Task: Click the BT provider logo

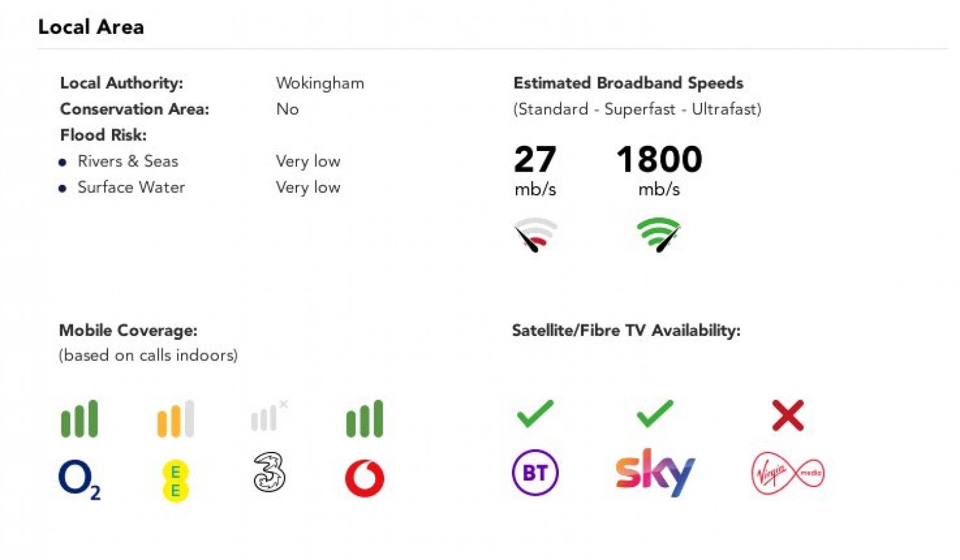Action: (535, 473)
